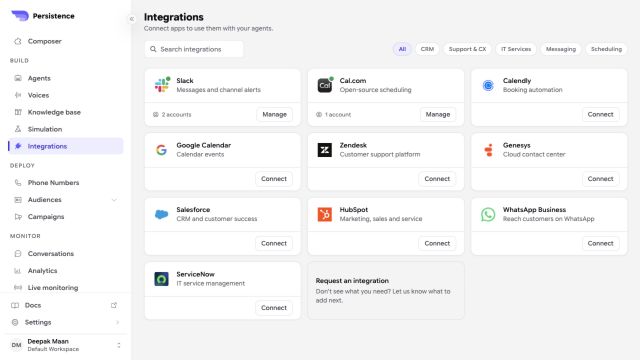This screenshot has width=640, height=360.
Task: Click the Simulation flask icon
Action: 18,129
